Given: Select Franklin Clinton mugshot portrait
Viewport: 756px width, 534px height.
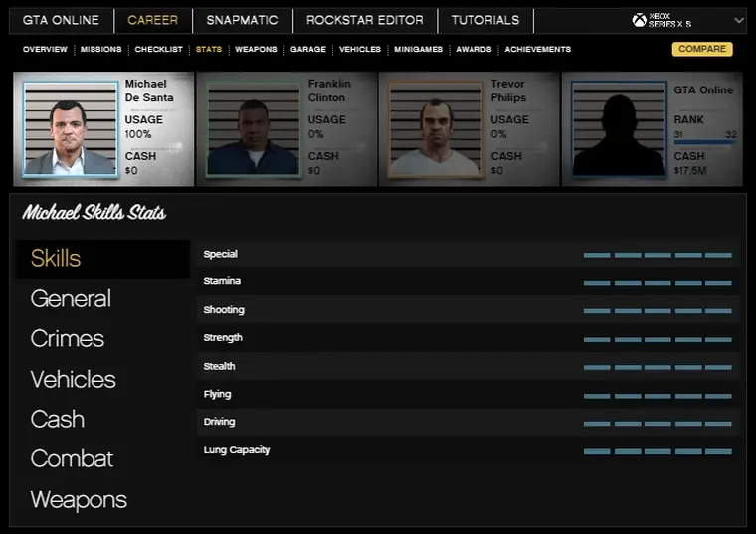Looking at the screenshot, I should click(x=253, y=128).
